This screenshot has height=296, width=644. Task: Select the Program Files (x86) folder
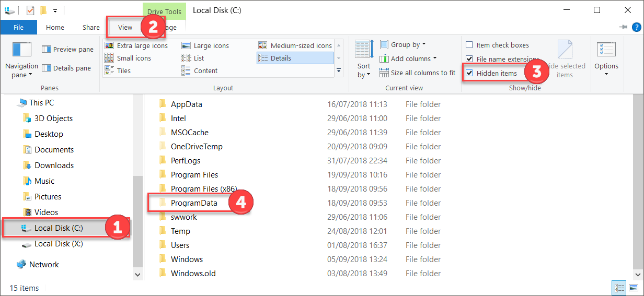(x=204, y=189)
